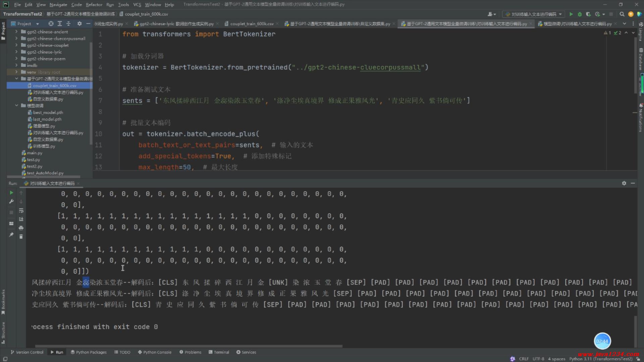
Task: Click the green Run button in toolbar
Action: pyautogui.click(x=571, y=14)
